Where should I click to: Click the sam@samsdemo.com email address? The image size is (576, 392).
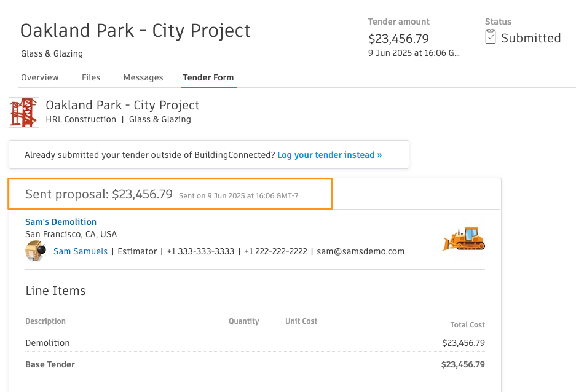click(361, 251)
